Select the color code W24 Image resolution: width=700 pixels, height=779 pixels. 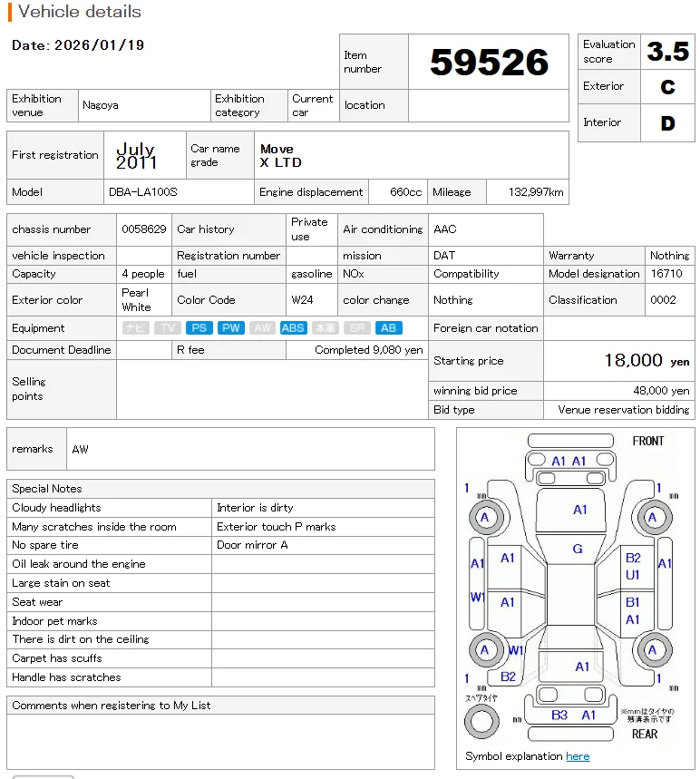[x=302, y=300]
